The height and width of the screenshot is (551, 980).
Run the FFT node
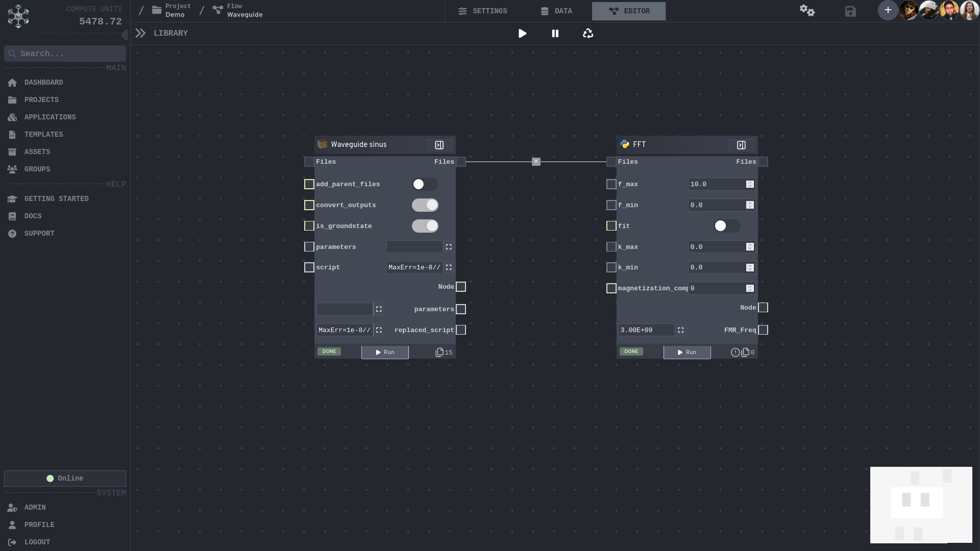687,353
